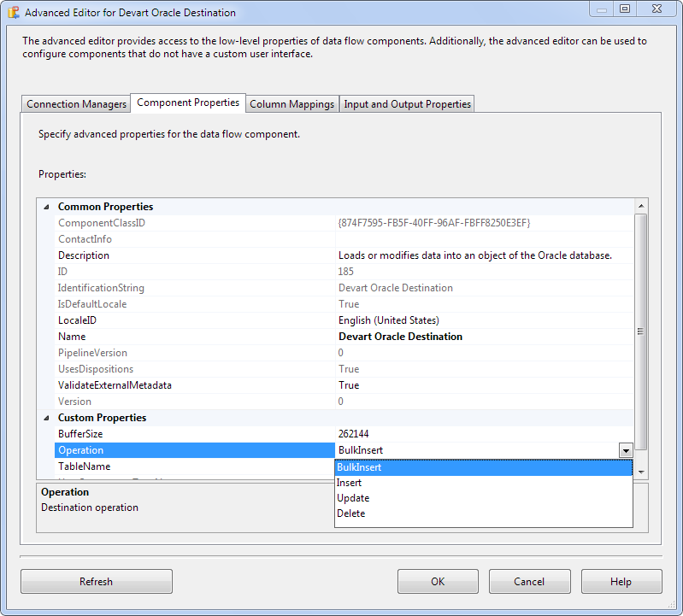Viewport: 683px width, 616px height.
Task: Click the BufferSize value 262144
Action: [x=353, y=434]
